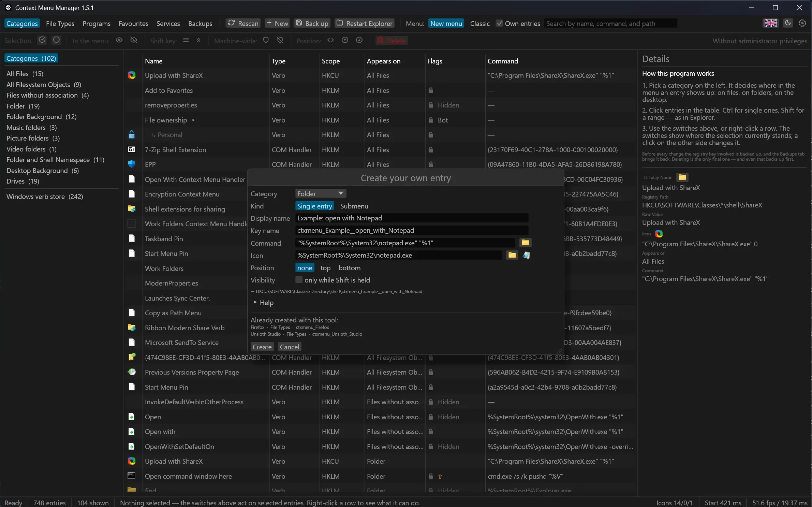Click the Position none angle-brackets icon

pos(330,40)
